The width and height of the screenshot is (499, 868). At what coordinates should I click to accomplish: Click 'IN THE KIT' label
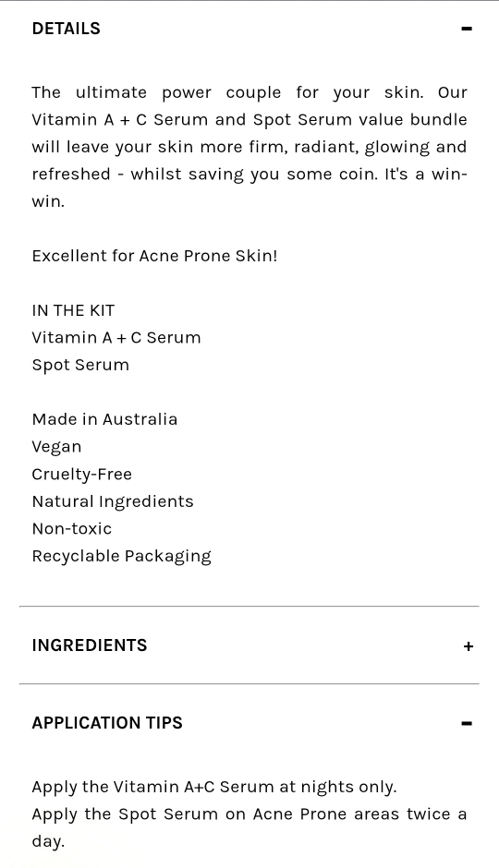tap(73, 310)
